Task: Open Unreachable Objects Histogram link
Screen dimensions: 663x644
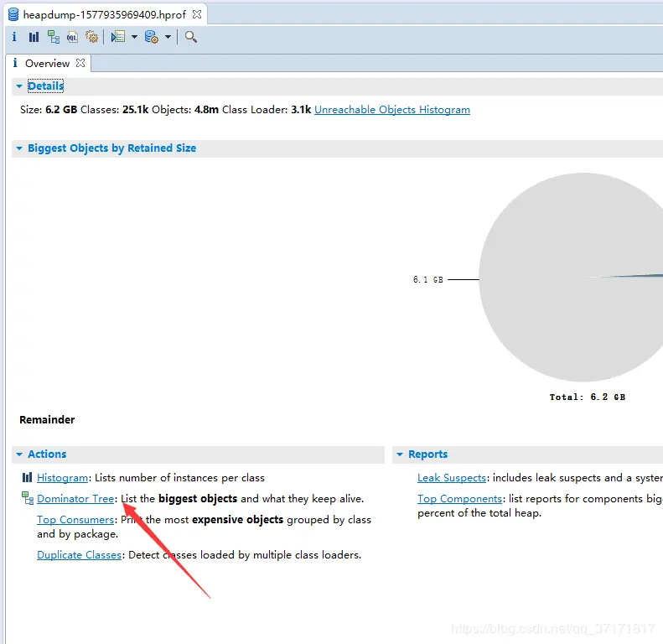Action: point(392,110)
